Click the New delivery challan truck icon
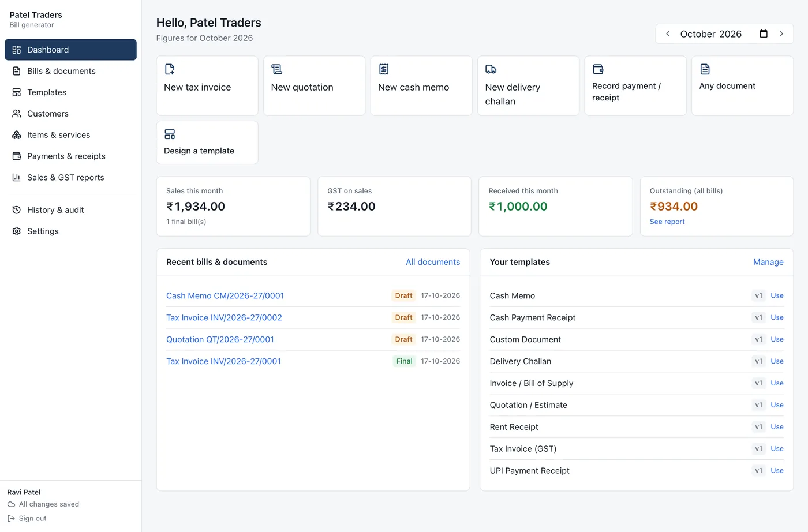Screen dimensions: 808x532 [491, 69]
